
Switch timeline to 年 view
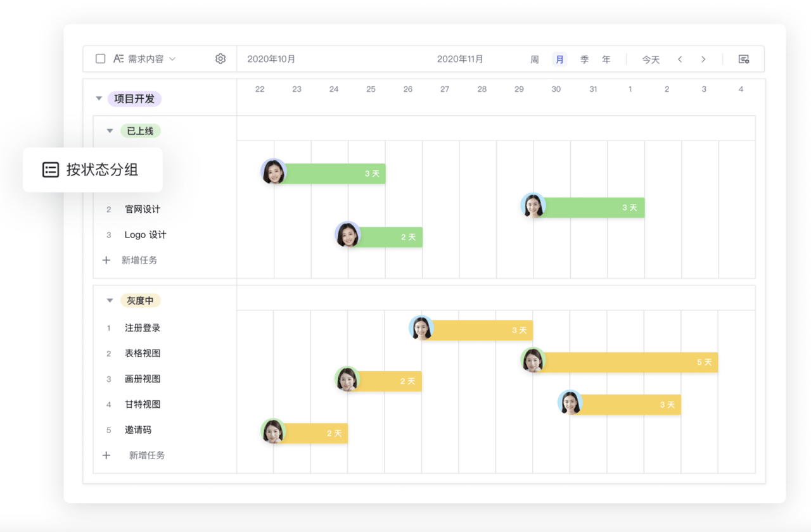606,60
